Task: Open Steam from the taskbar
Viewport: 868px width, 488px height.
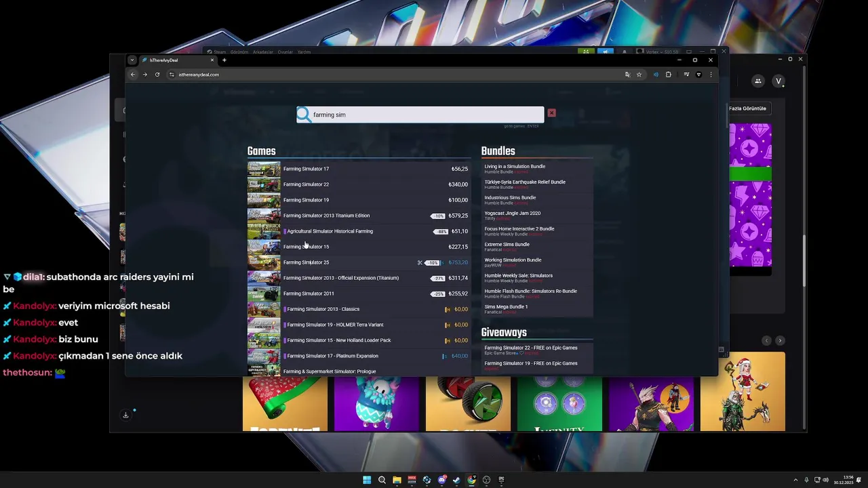Action: click(x=456, y=480)
